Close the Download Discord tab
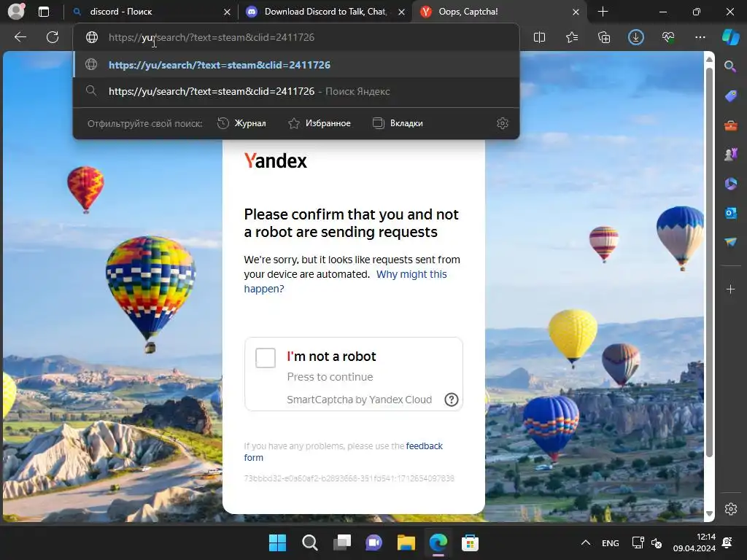This screenshot has width=747, height=560. click(402, 12)
